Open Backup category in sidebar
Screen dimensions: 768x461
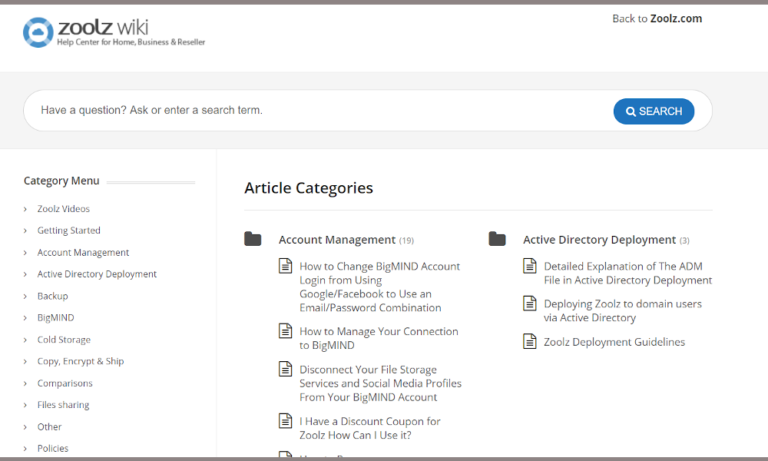(x=53, y=296)
